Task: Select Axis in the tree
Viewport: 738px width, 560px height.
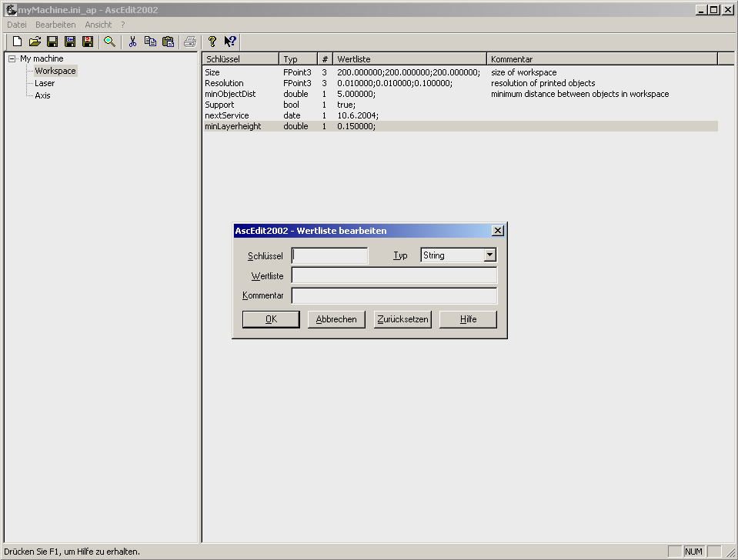Action: pos(42,95)
